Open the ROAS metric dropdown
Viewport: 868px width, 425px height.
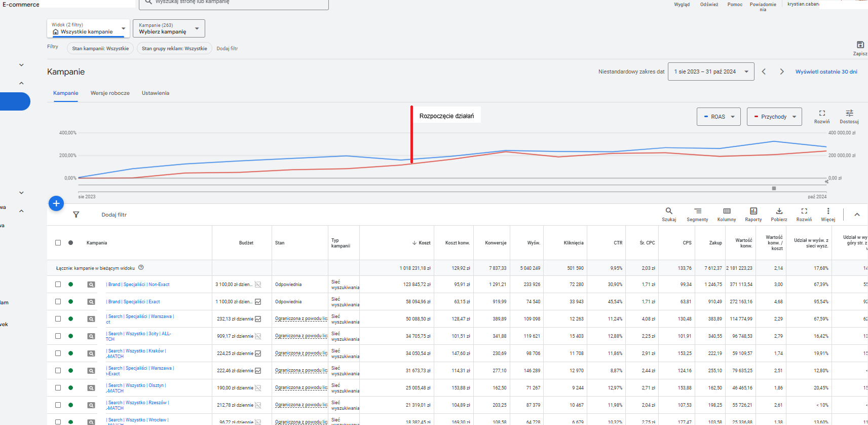(719, 117)
